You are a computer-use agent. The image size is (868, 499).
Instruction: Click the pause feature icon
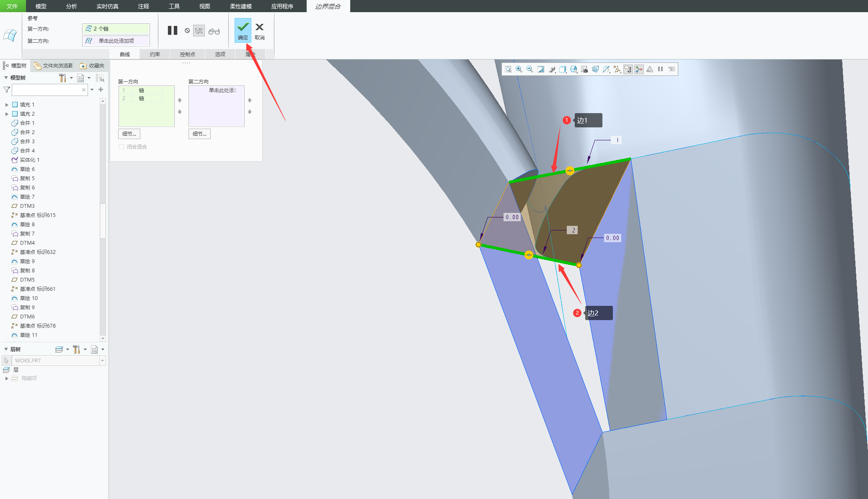click(173, 31)
